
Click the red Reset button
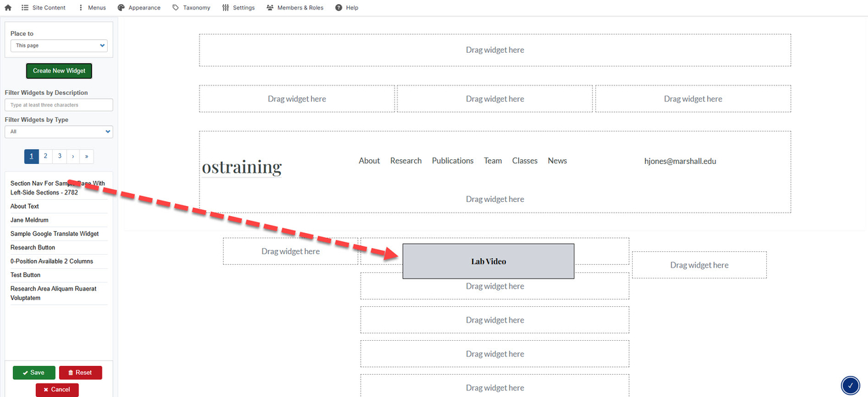tap(80, 373)
